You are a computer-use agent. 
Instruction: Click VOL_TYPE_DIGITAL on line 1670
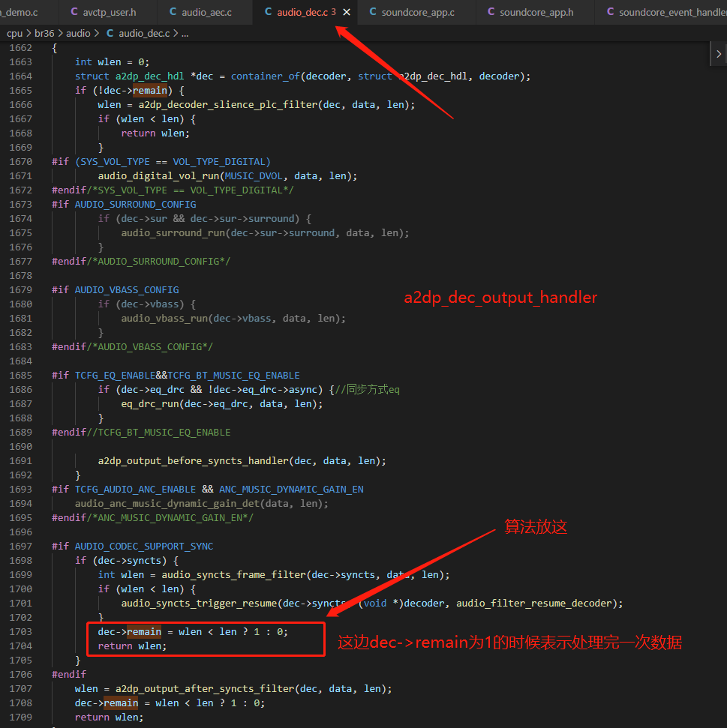pyautogui.click(x=219, y=162)
